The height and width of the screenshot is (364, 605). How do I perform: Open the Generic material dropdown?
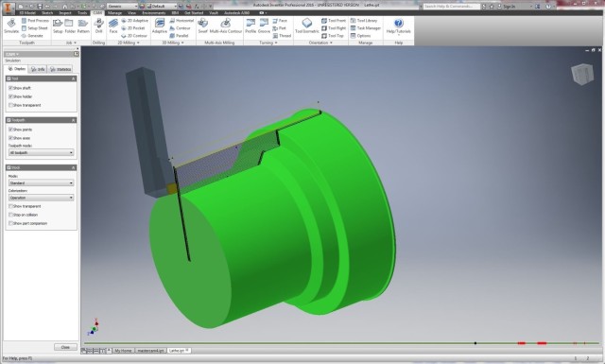122,7
